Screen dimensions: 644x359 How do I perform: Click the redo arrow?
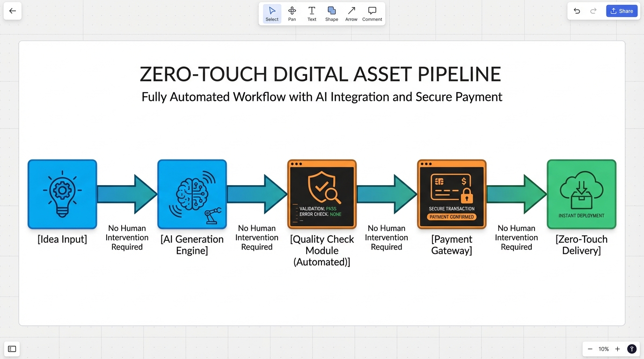tap(593, 11)
